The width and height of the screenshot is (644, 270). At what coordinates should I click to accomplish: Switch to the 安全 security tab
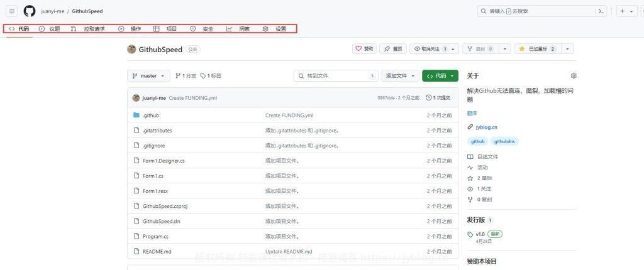tap(202, 29)
